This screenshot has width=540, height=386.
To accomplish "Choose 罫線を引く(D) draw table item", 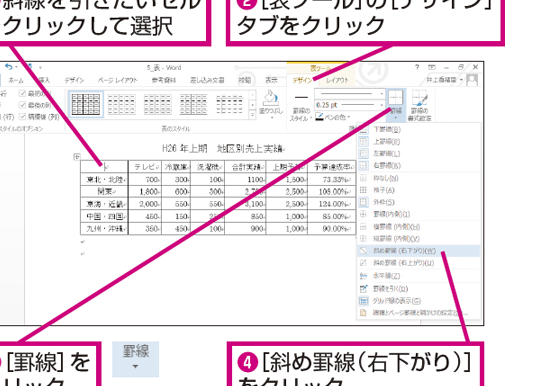I will coord(419,289).
